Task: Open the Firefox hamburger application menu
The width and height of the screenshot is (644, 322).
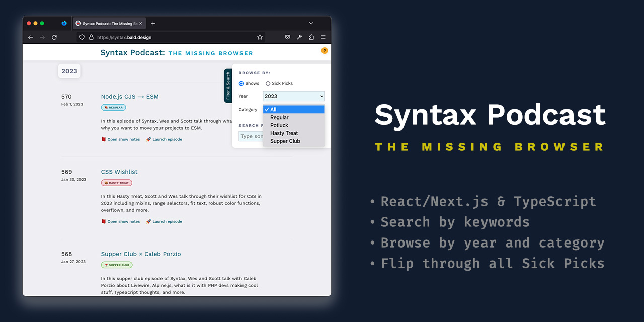Action: point(323,37)
